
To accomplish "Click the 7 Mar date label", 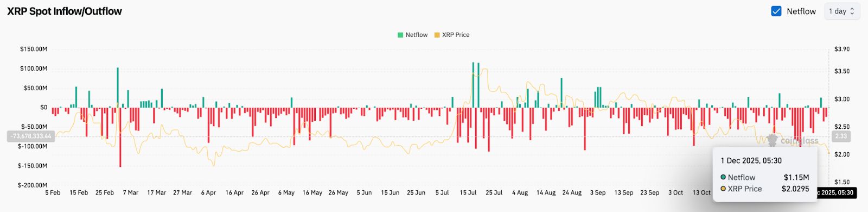I will tap(131, 192).
